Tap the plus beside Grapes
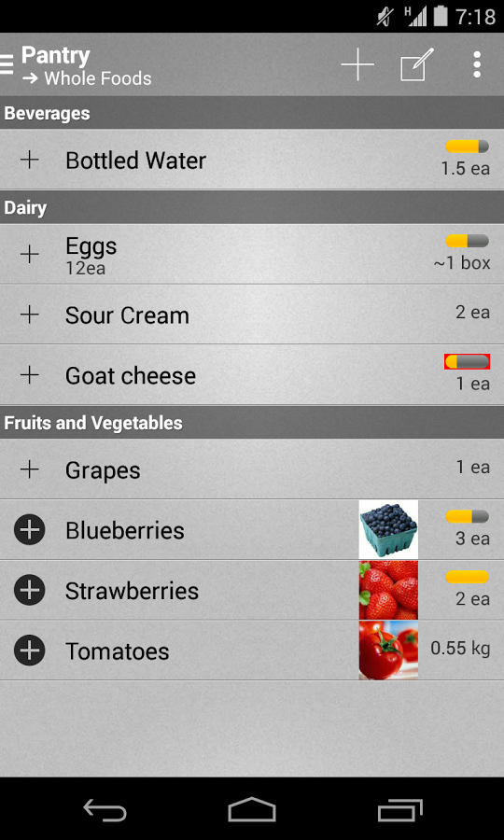Viewport: 504px width, 840px height. [x=30, y=469]
